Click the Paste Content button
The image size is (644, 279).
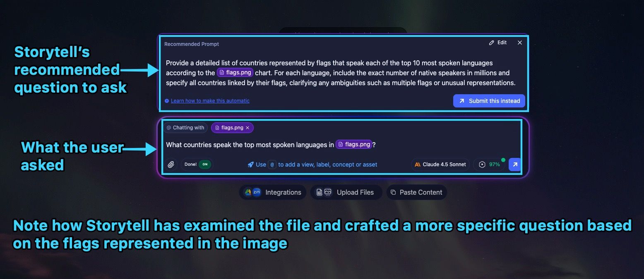416,192
